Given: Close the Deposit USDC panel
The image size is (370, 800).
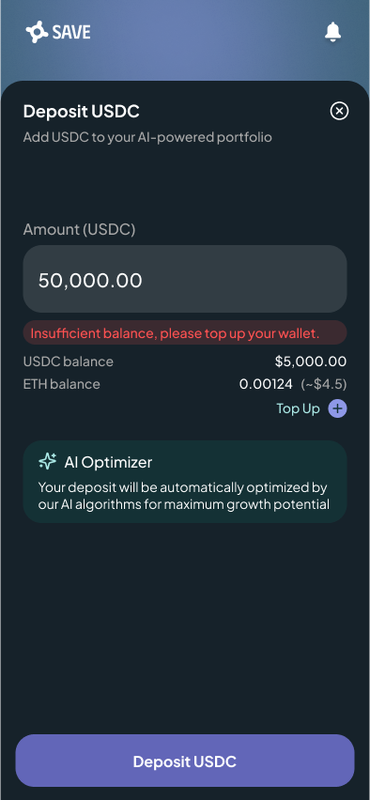Looking at the screenshot, I should pyautogui.click(x=339, y=111).
